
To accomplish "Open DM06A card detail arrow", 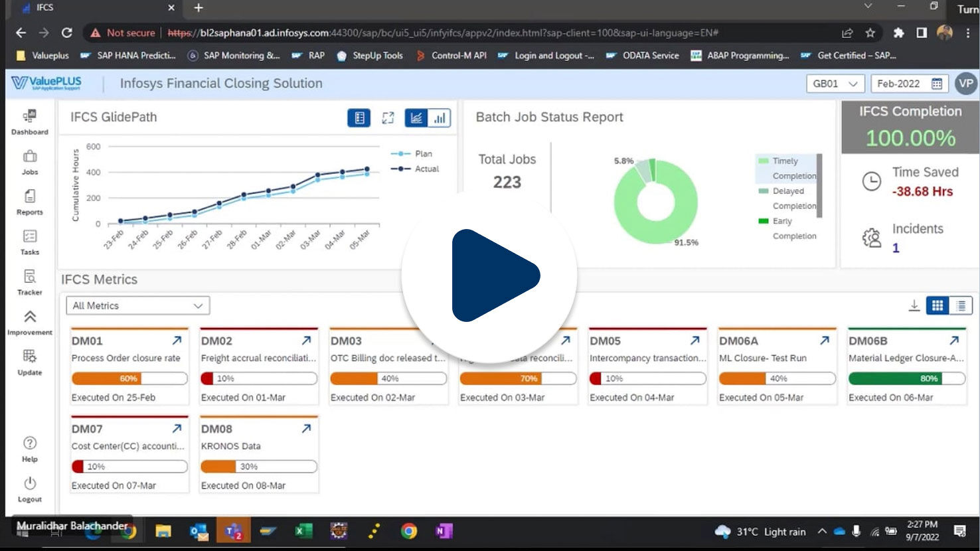I will (824, 341).
